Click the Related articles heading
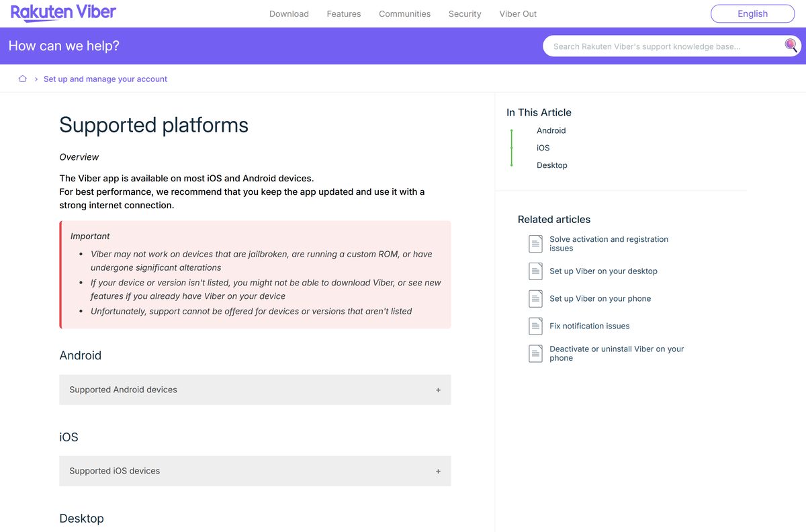 point(554,219)
